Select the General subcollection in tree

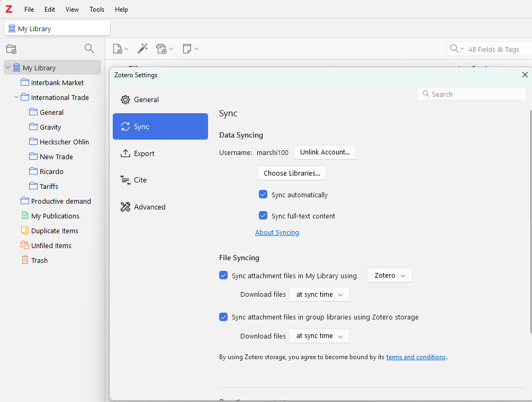click(51, 112)
